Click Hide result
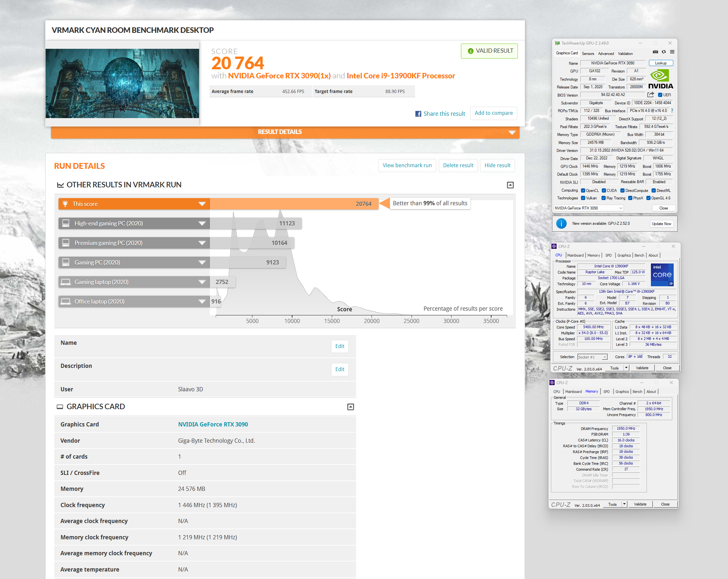728x579 pixels. (x=497, y=166)
